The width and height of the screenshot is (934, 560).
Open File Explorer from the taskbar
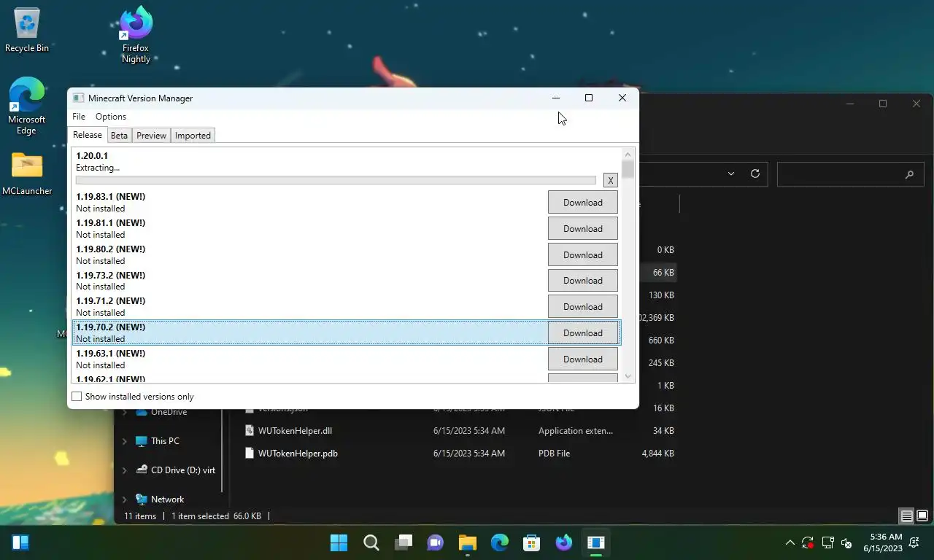click(x=468, y=542)
